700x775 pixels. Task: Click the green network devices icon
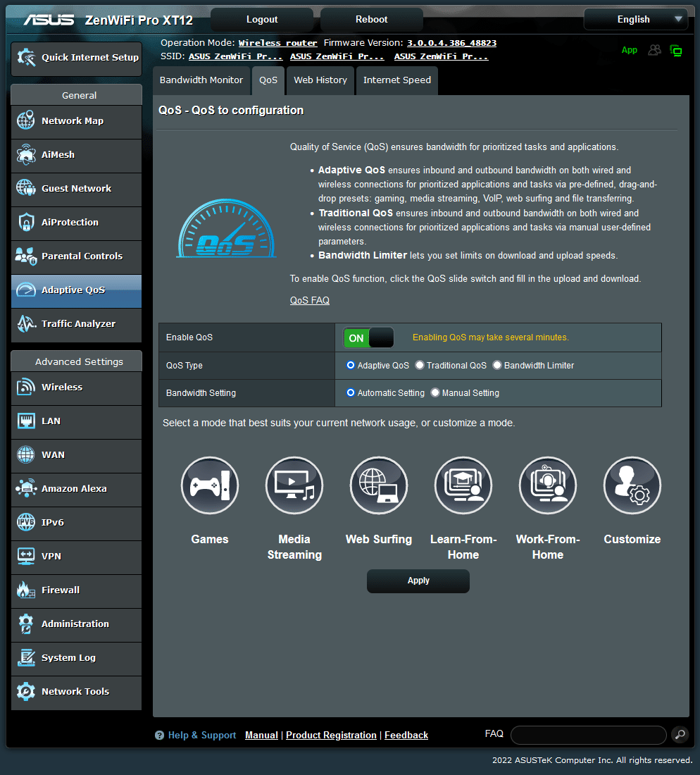pos(676,50)
